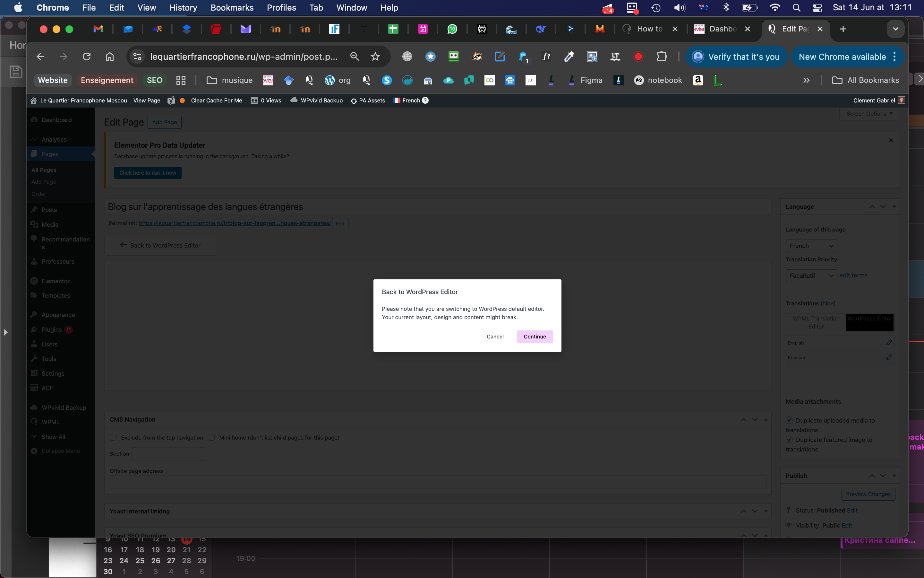Click here to run it now
The width and height of the screenshot is (924, 578).
click(x=147, y=173)
